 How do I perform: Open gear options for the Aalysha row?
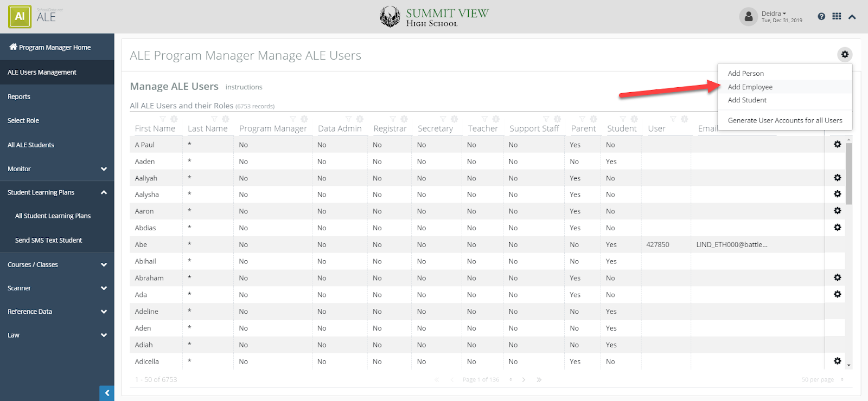click(x=838, y=194)
